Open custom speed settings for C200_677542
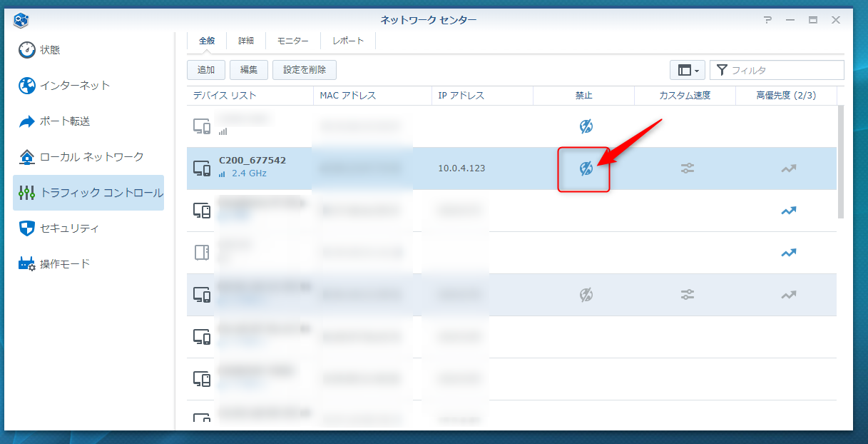868x444 pixels. (687, 168)
